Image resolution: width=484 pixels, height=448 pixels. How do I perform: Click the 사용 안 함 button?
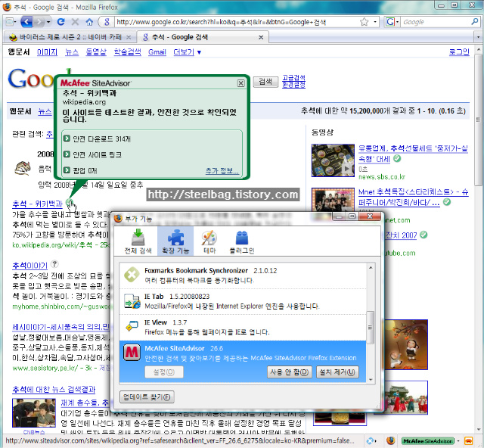point(289,372)
